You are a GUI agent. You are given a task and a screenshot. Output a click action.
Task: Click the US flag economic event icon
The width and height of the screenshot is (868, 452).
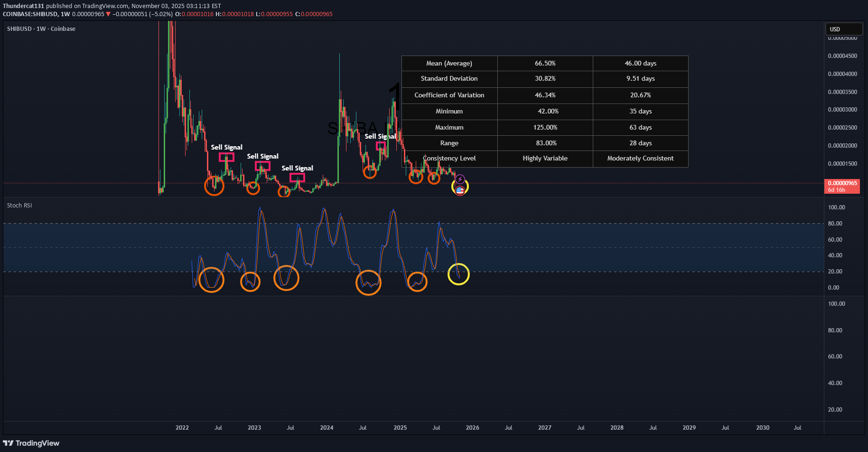pos(460,190)
